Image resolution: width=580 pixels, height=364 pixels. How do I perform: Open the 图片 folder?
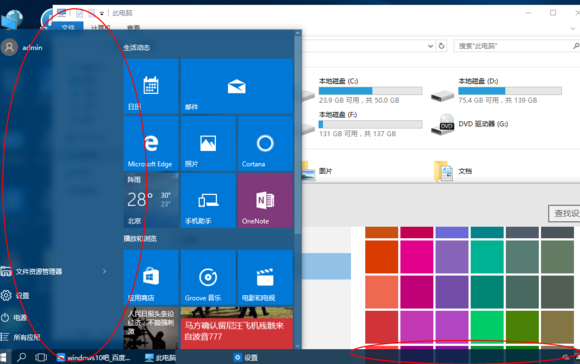317,171
